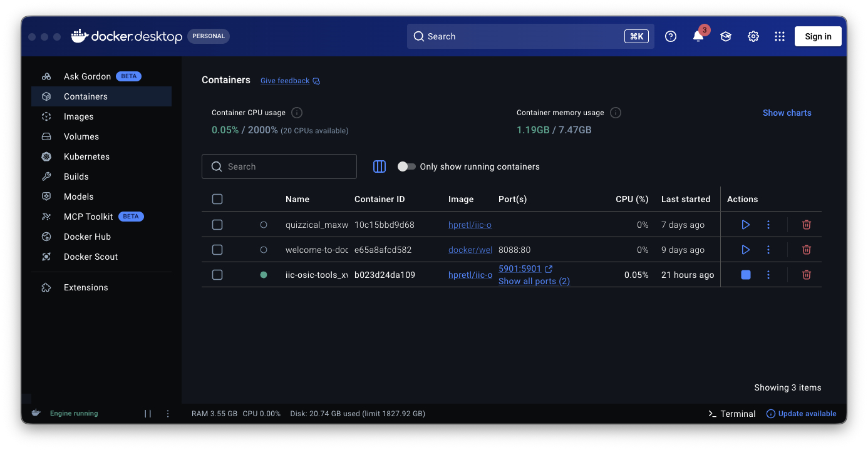
Task: Stop the running iic-osic-tools container
Action: click(745, 275)
